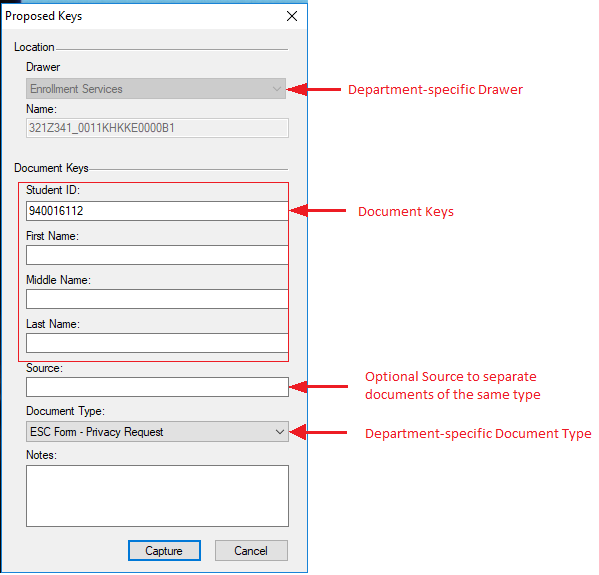Expand the Document Type dropdown

point(157,432)
